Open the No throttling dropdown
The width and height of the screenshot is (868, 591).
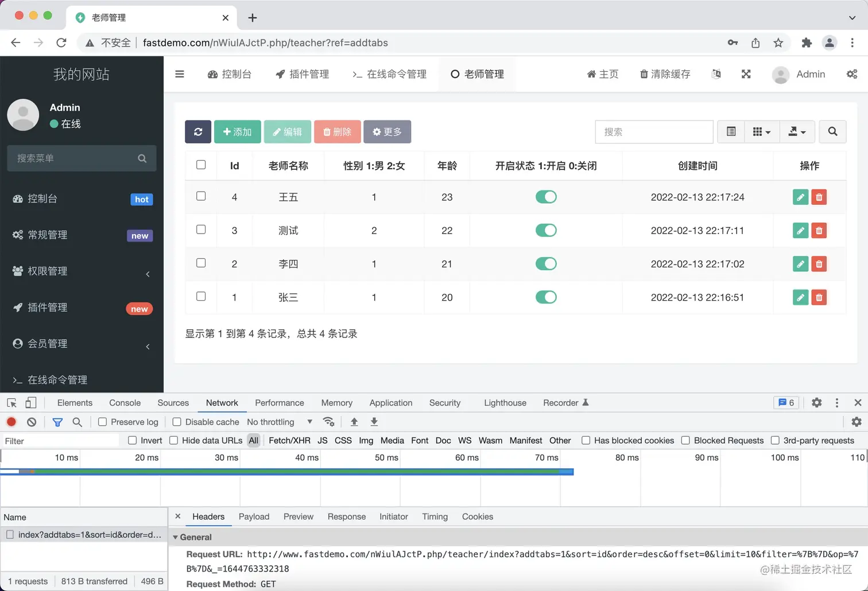[280, 422]
